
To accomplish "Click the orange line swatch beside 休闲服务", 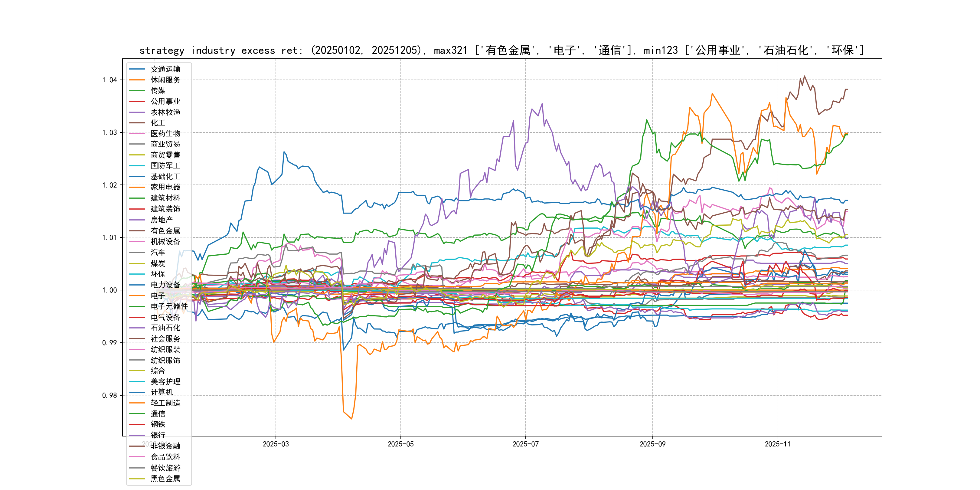I will click(x=137, y=80).
